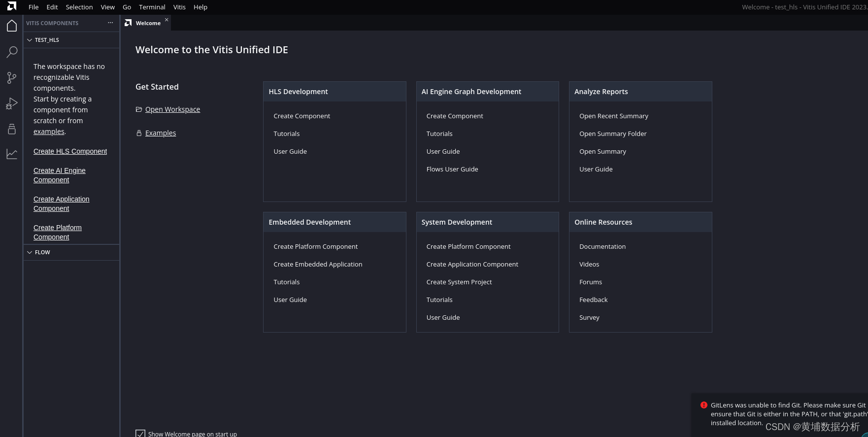
Task: Click the examples link in sidebar text
Action: click(49, 132)
